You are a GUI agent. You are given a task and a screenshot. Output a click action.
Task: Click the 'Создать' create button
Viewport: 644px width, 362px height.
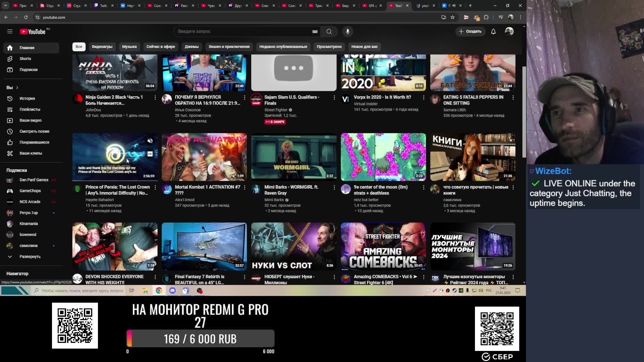coord(470,31)
